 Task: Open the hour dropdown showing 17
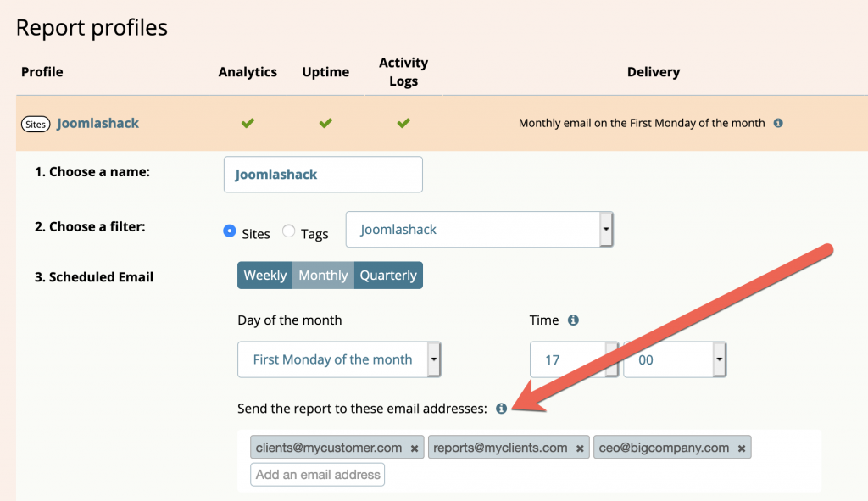pos(574,359)
